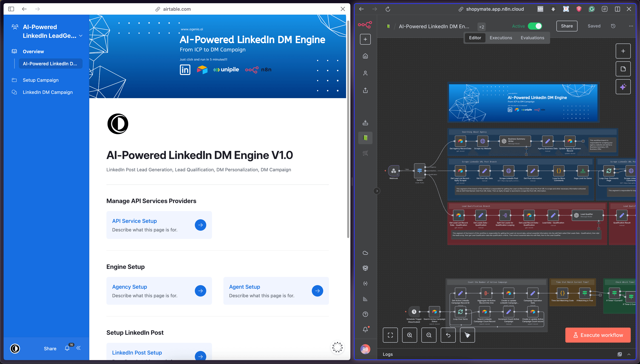640x364 pixels.
Task: Click the airtable.com address bar
Action: pos(173,9)
